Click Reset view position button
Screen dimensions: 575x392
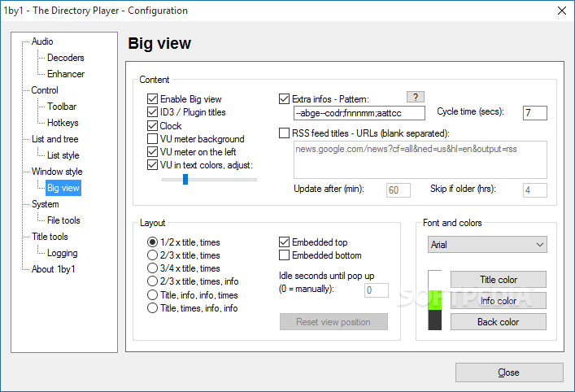[x=333, y=322]
